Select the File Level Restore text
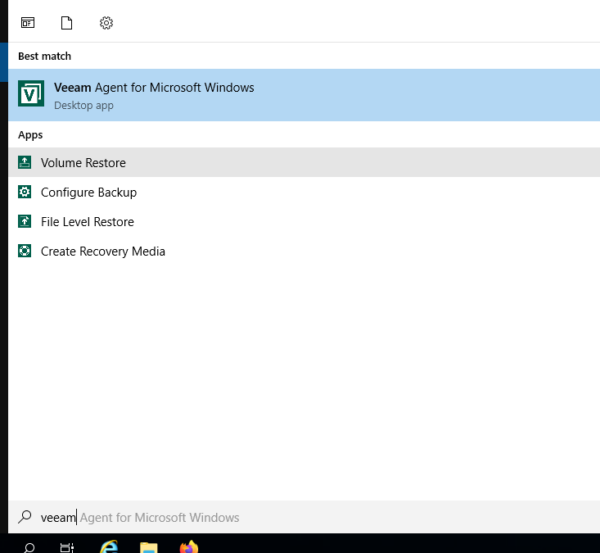 87,222
